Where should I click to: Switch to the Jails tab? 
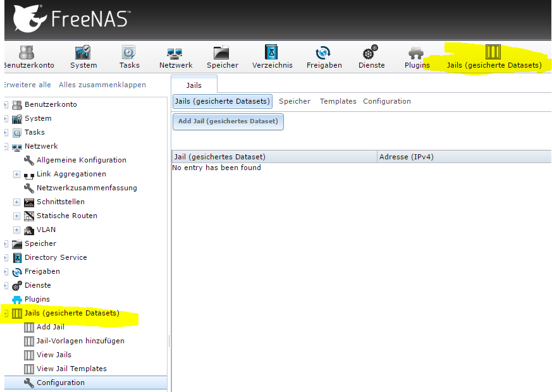194,85
